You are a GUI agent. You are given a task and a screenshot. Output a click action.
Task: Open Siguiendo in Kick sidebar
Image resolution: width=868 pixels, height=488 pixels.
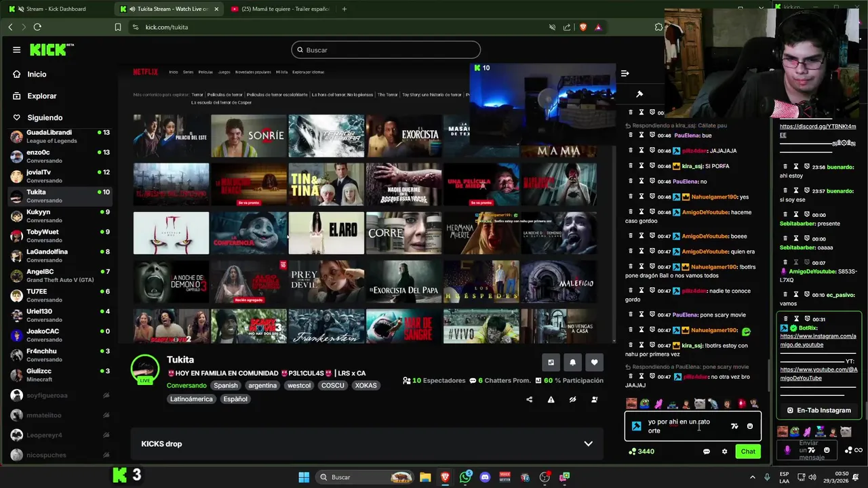tap(45, 117)
